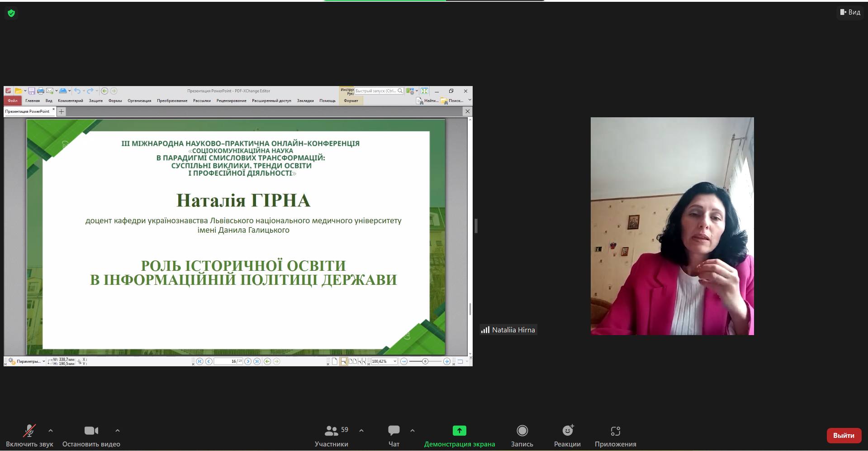Expand participants options arrow
The image size is (868, 451).
361,431
